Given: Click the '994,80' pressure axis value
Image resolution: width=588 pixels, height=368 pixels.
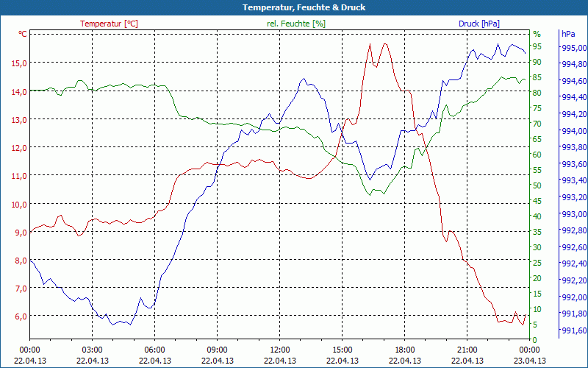Looking at the screenshot, I should point(574,64).
